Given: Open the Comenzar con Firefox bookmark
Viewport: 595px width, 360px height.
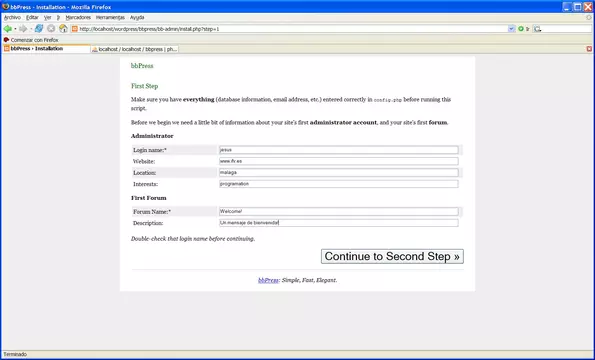Looking at the screenshot, I should coord(31,40).
